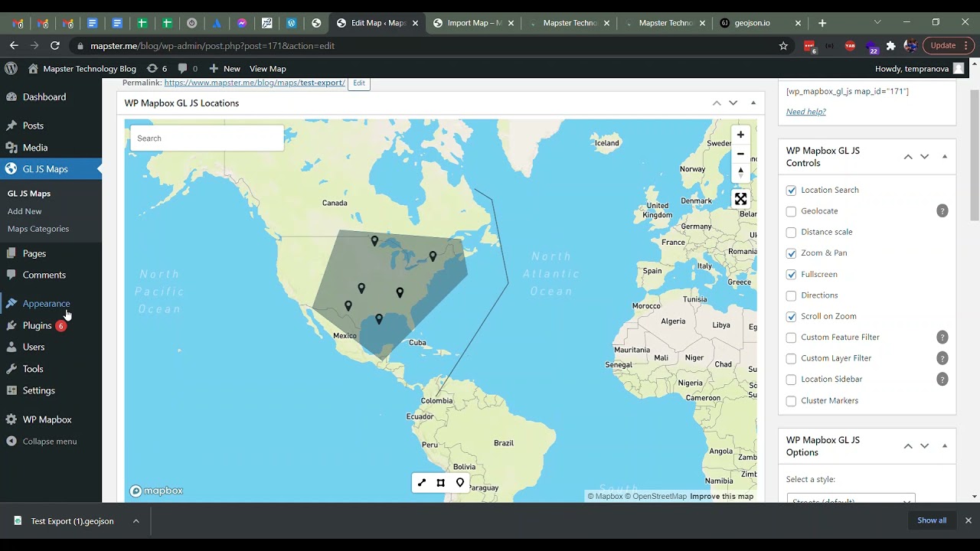Open the select a style dropdown
This screenshot has width=980, height=551.
(851, 499)
